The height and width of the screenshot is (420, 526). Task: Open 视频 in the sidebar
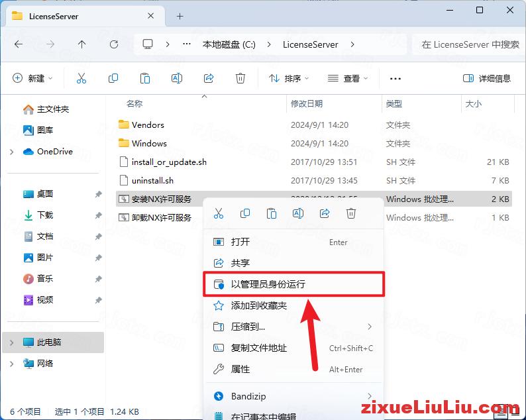click(x=38, y=300)
